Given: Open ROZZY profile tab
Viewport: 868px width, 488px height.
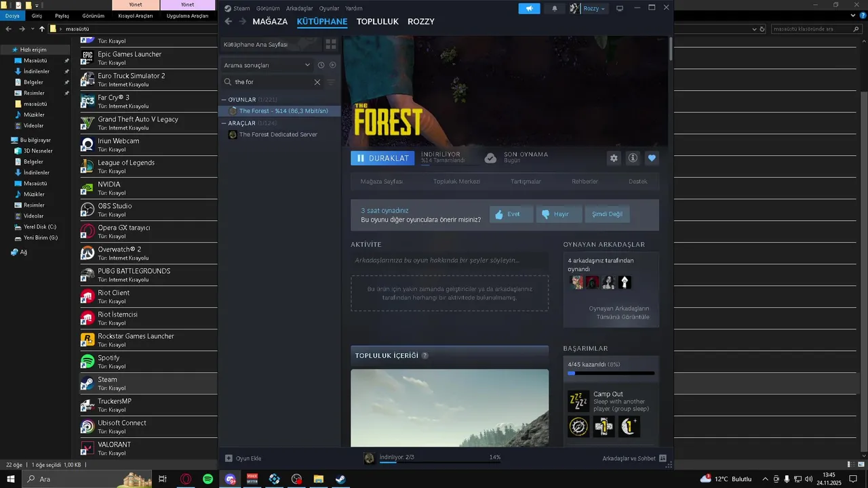Looking at the screenshot, I should tap(421, 22).
